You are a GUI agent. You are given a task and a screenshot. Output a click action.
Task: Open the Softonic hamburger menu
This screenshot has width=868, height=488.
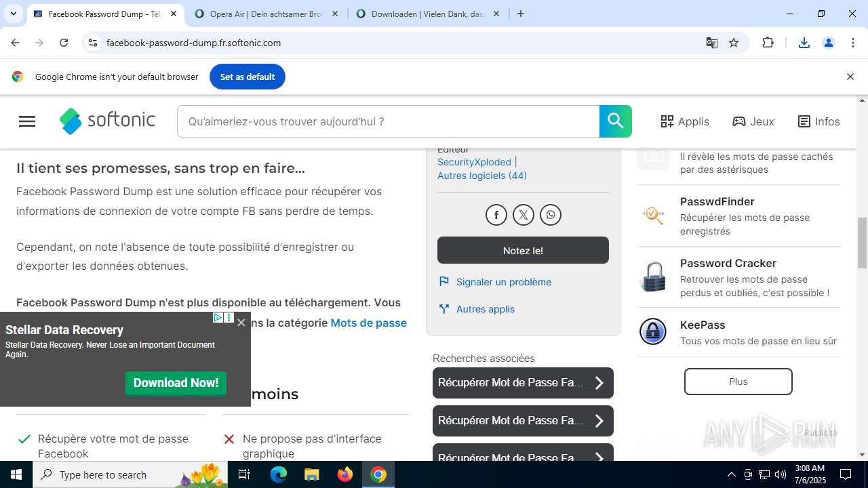(27, 121)
